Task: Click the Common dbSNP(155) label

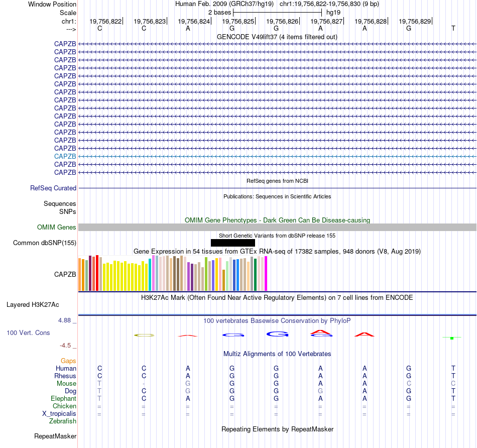Action: (44, 243)
